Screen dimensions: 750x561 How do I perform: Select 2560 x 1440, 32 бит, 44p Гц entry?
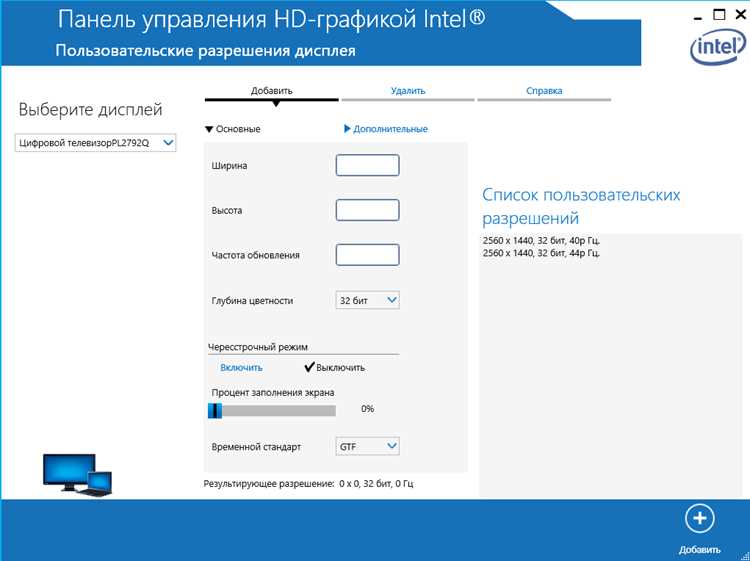point(541,253)
